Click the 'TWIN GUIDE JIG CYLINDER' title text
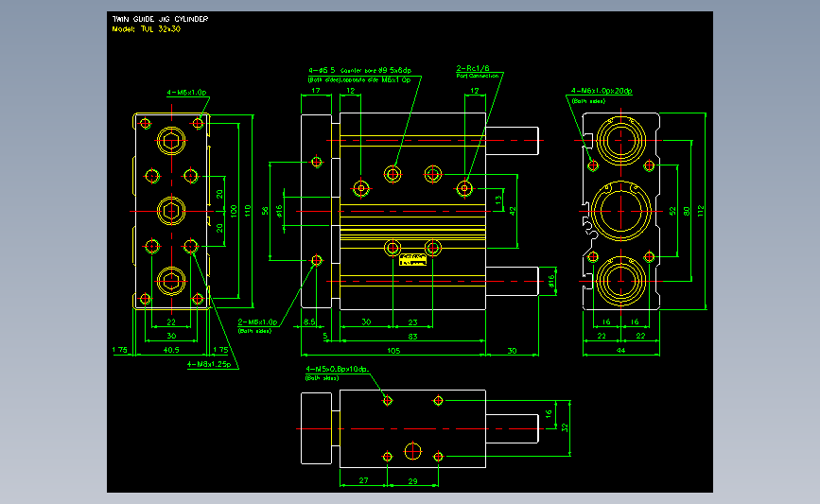The width and height of the screenshot is (820, 504). pos(161,19)
